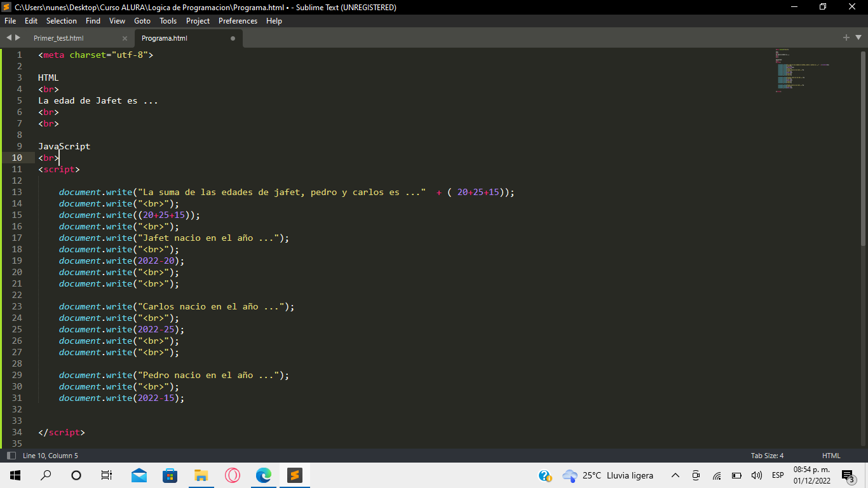
Task: Click the "HTML" text on line 3
Action: 48,78
